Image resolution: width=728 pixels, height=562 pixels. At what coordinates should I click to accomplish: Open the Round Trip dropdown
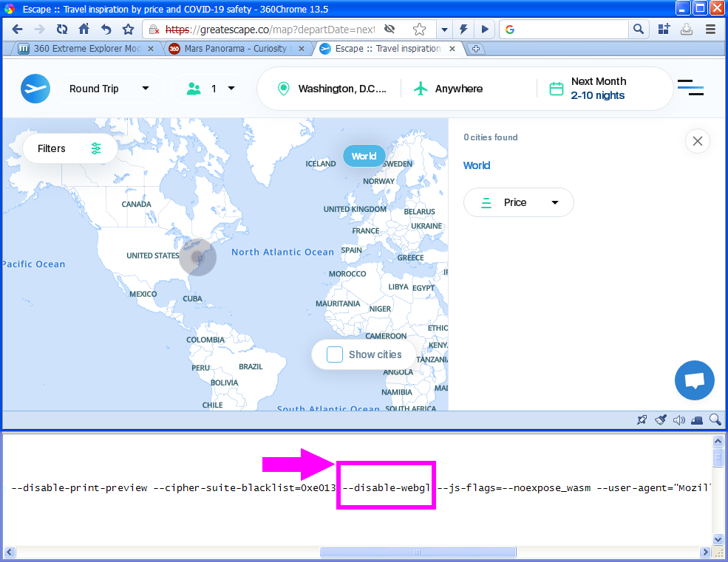[109, 89]
